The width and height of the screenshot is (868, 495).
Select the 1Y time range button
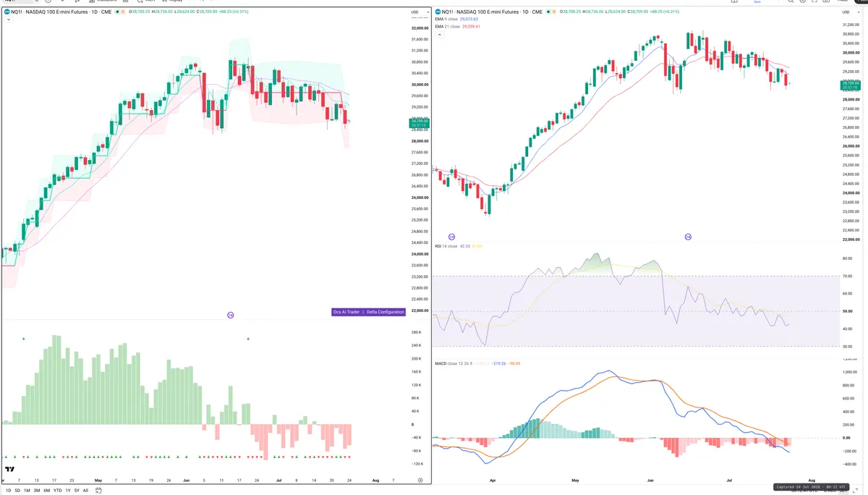[68, 490]
